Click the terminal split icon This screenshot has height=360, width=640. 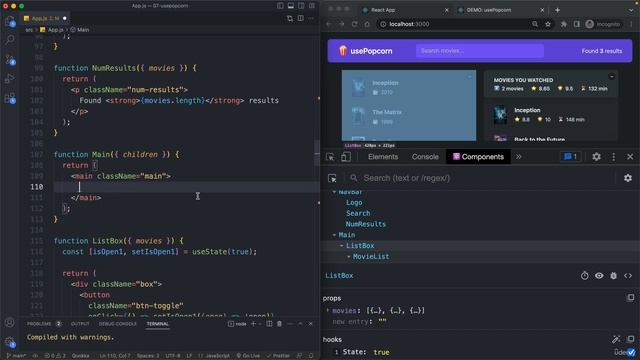click(269, 324)
